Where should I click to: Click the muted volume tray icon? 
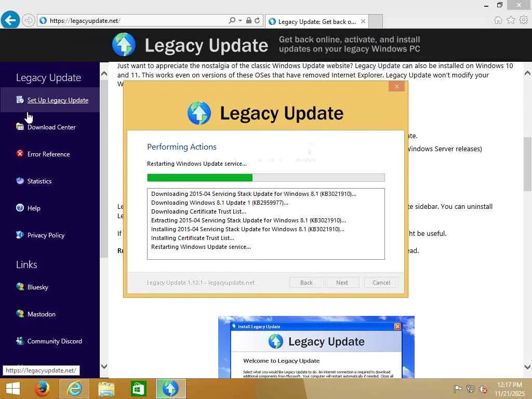[483, 389]
